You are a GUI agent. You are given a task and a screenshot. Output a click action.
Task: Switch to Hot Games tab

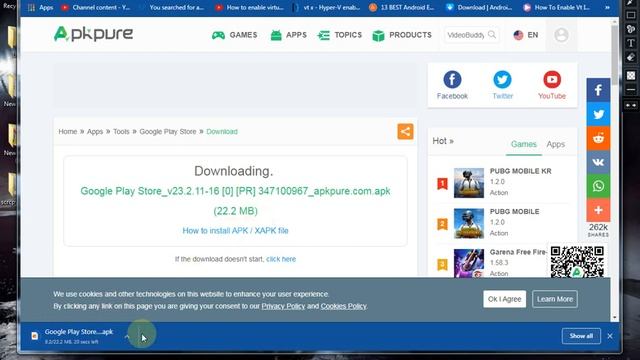(x=524, y=144)
